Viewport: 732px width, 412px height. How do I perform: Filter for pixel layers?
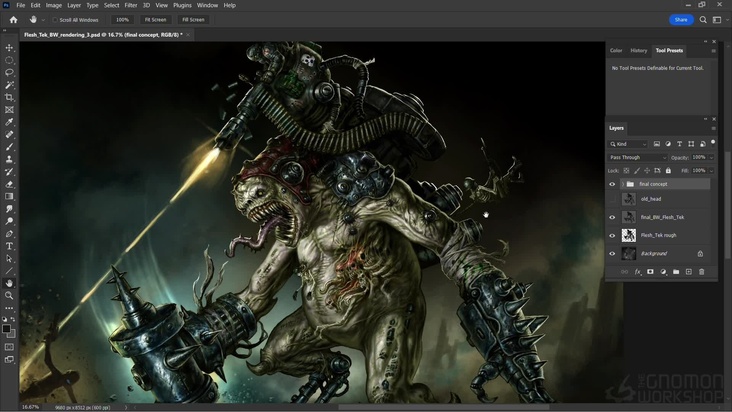click(x=656, y=144)
